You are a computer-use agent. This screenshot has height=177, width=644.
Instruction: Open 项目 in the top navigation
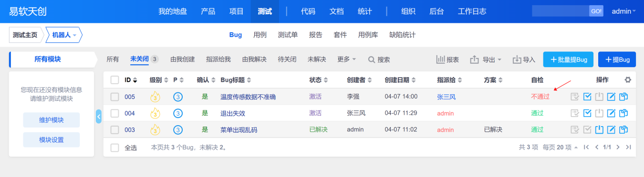point(236,11)
